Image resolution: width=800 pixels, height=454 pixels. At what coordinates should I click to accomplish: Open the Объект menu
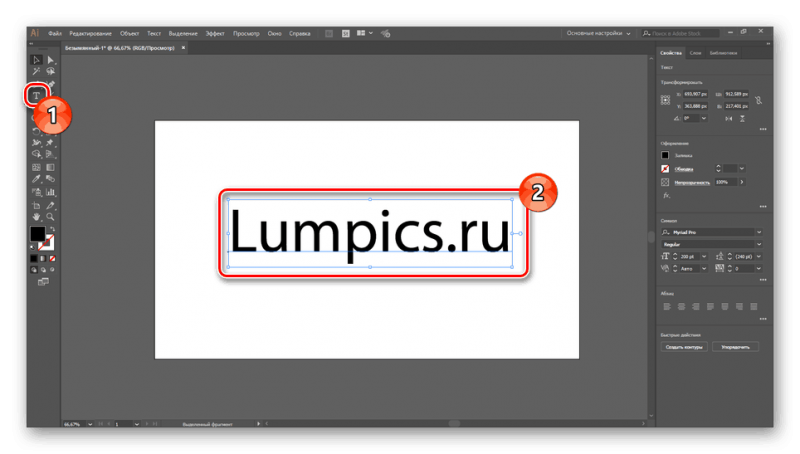click(129, 34)
